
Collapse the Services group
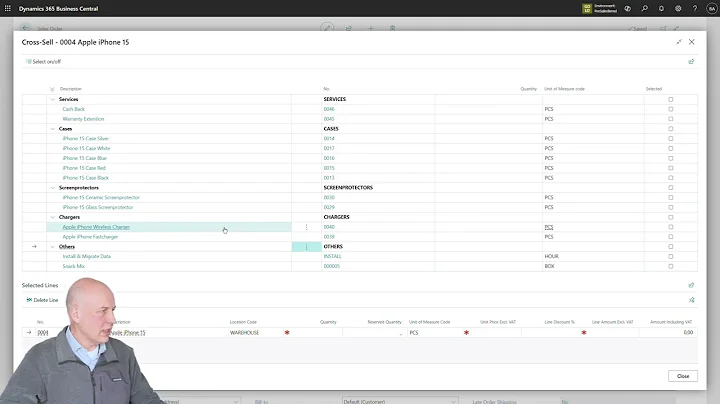point(52,99)
